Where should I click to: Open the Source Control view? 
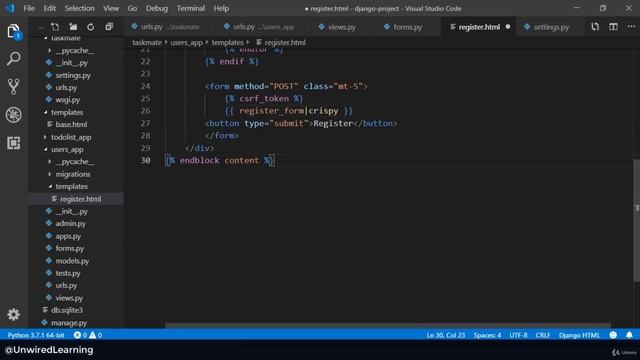[x=13, y=87]
